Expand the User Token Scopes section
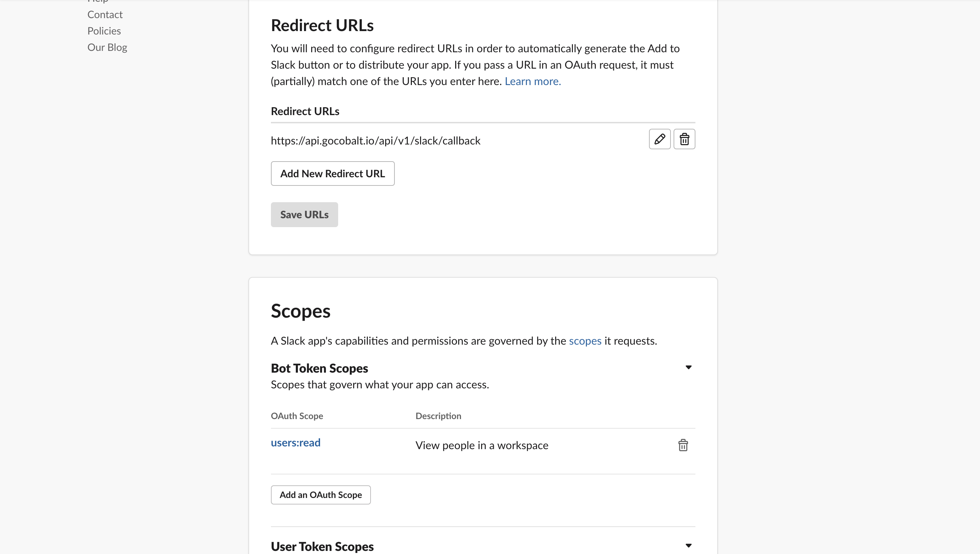980x554 pixels. click(x=688, y=545)
